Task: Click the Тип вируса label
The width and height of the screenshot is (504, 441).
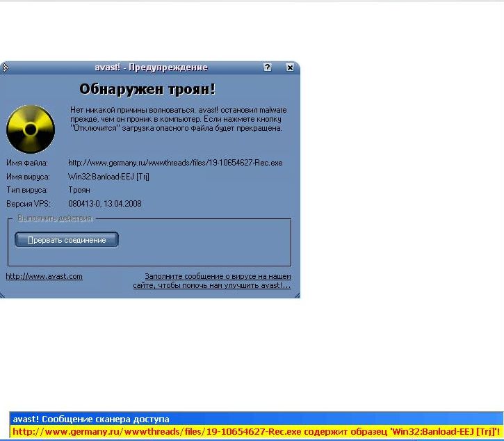Action: coord(27,190)
